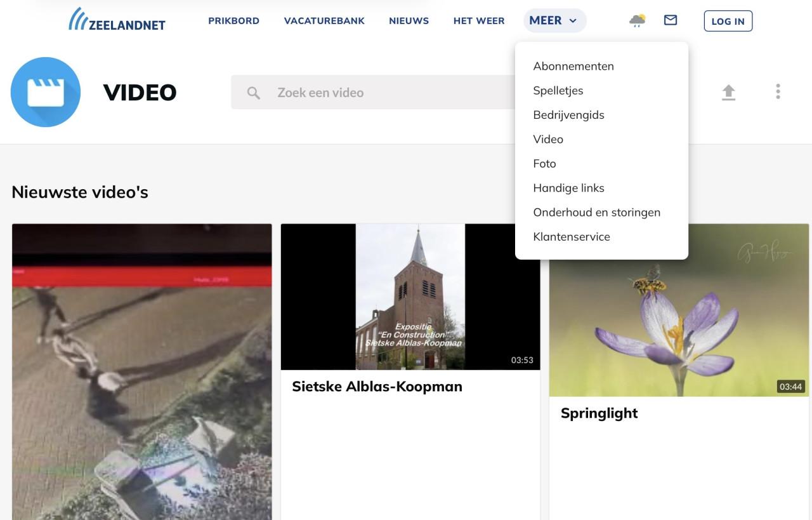
Task: Select the Foto menu entry
Action: point(544,164)
